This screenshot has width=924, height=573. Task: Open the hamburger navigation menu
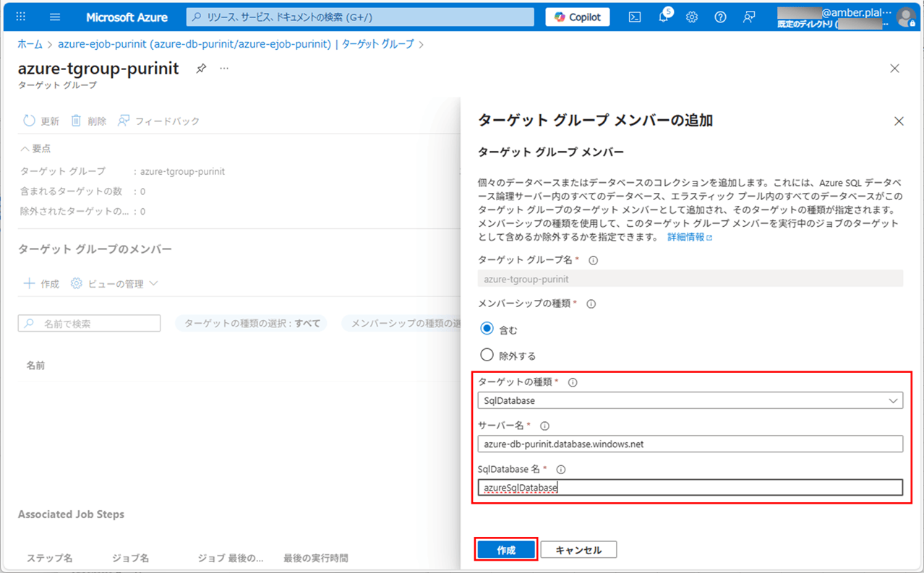[55, 17]
